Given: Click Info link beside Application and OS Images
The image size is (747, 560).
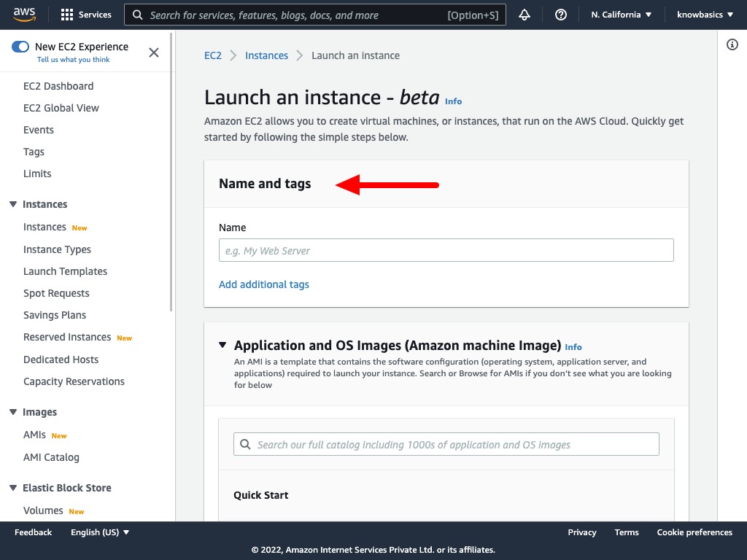Looking at the screenshot, I should 573,347.
